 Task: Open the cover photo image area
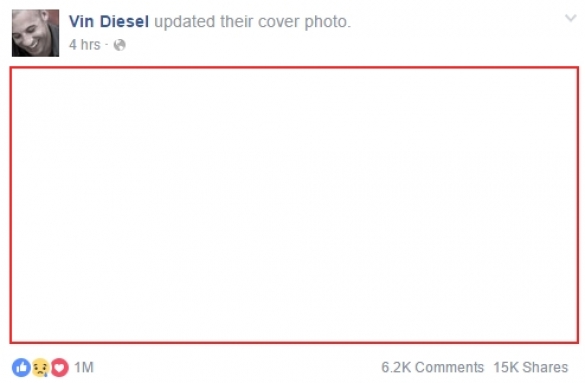[x=294, y=205]
